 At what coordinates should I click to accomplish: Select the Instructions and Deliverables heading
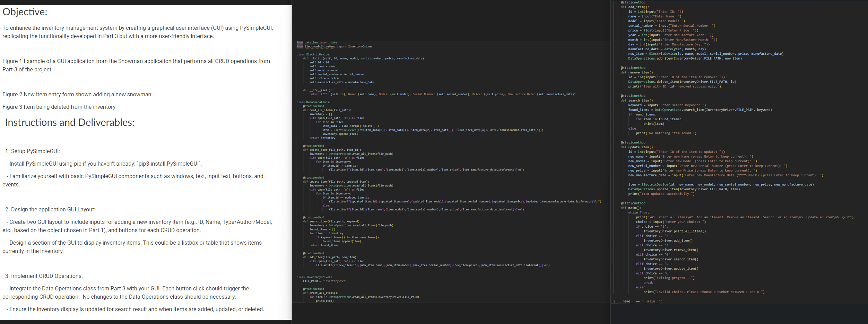pyautogui.click(x=68, y=122)
